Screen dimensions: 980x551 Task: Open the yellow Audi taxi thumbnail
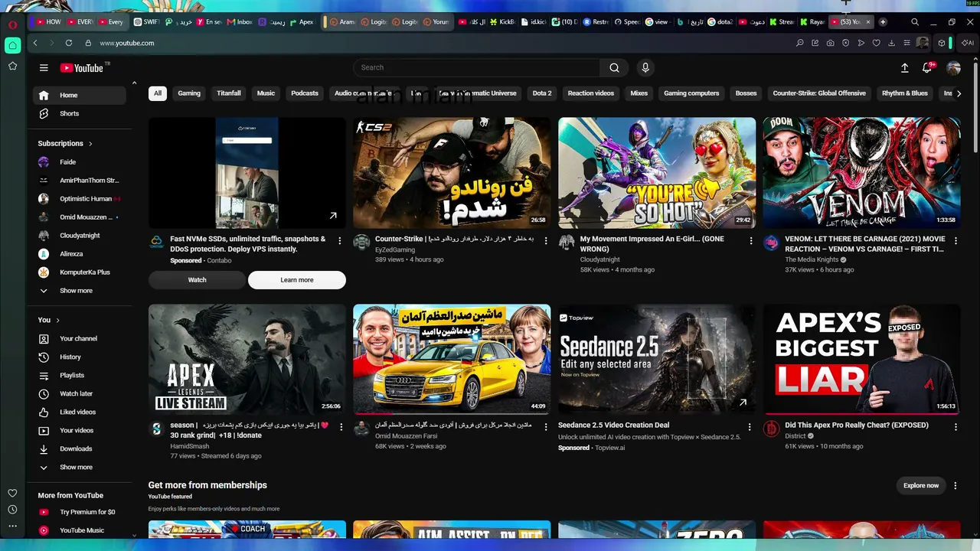[452, 359]
